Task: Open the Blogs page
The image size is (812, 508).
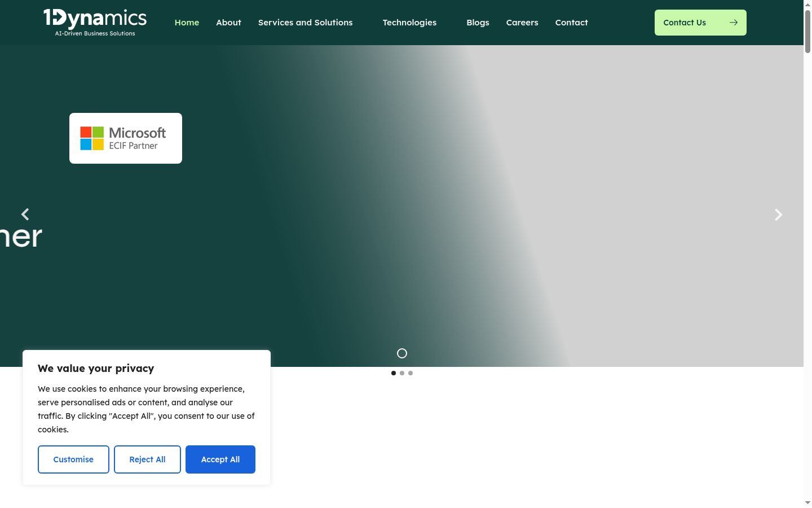Action: [478, 23]
